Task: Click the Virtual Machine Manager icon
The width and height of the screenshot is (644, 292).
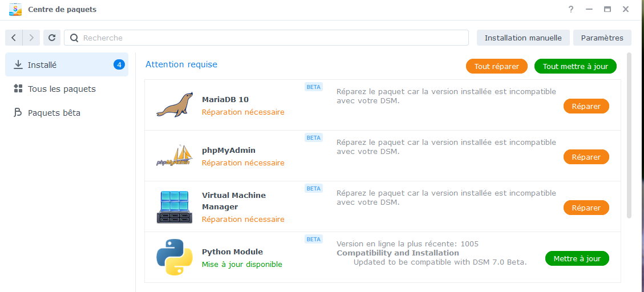Action: 175,207
